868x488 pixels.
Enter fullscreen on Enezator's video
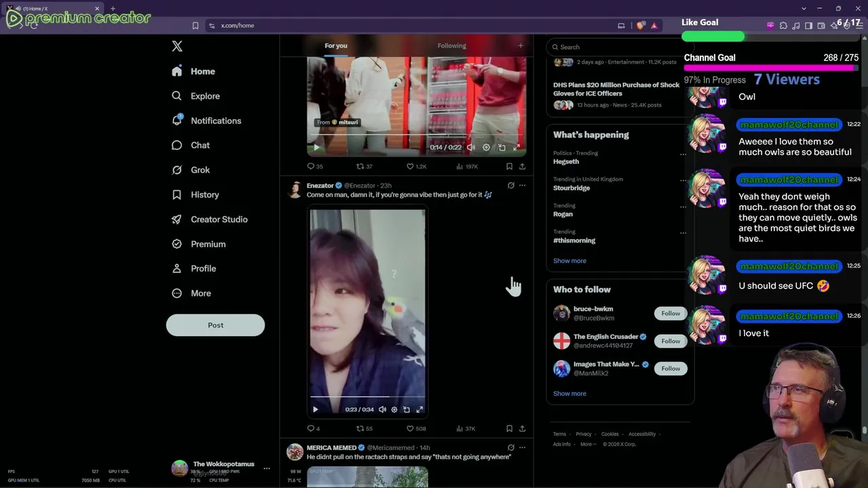click(x=420, y=409)
